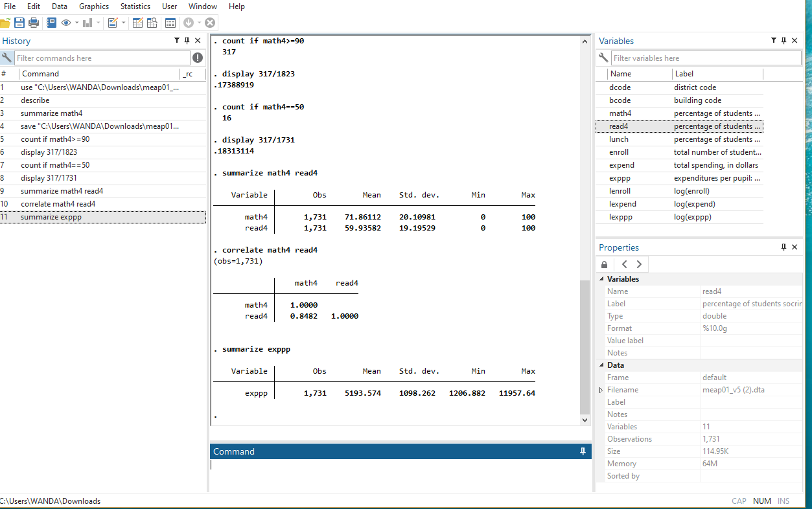Open the Edit menu
812x509 pixels.
point(34,6)
